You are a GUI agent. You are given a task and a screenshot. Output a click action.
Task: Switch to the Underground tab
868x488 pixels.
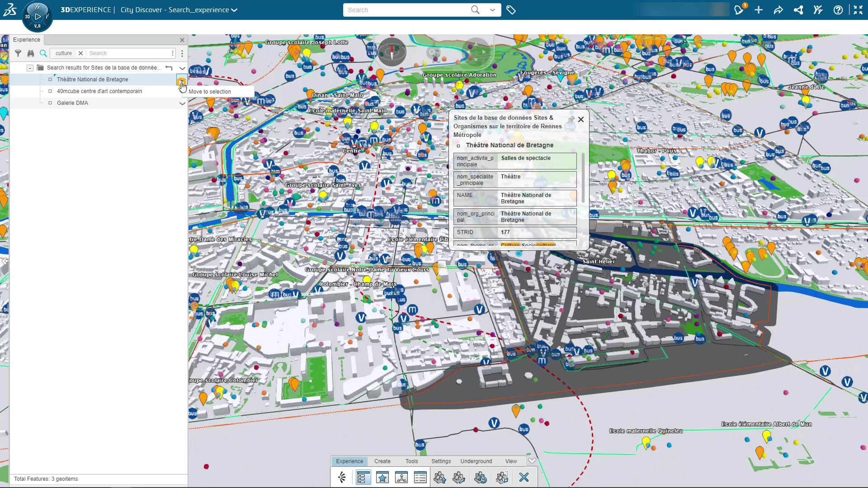[x=476, y=461]
